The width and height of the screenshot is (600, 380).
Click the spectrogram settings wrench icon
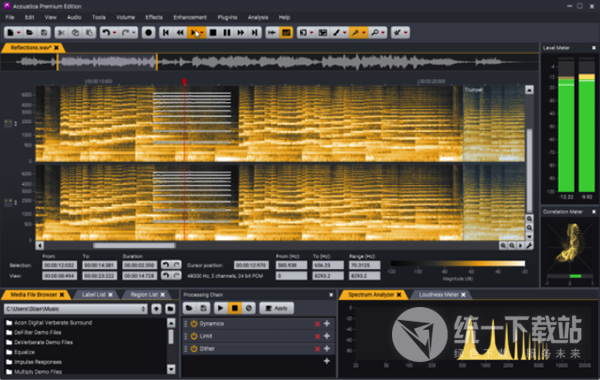[529, 246]
